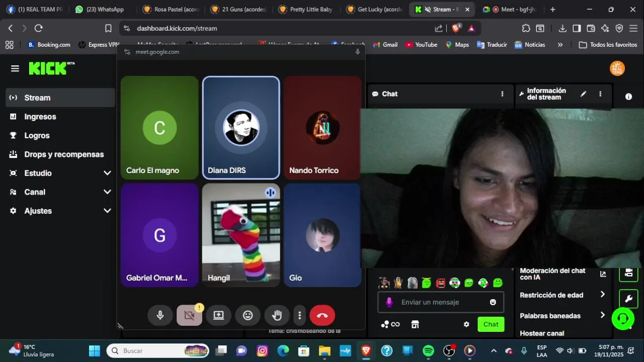Open Chat panel three-dot menu

pos(502,94)
